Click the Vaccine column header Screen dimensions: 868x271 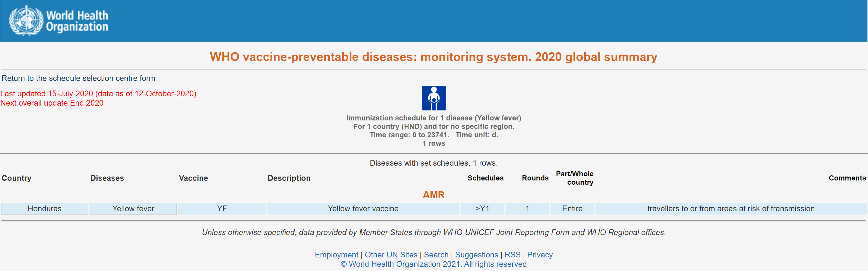[194, 178]
